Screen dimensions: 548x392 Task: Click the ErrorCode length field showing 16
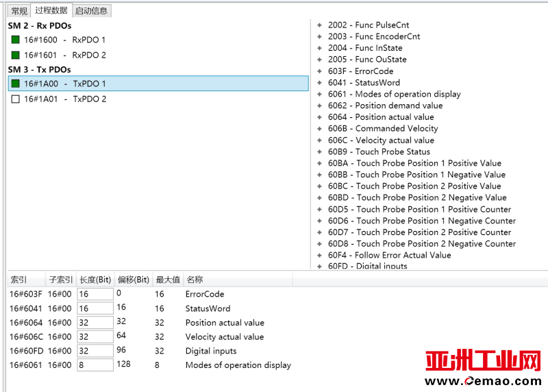(x=95, y=294)
